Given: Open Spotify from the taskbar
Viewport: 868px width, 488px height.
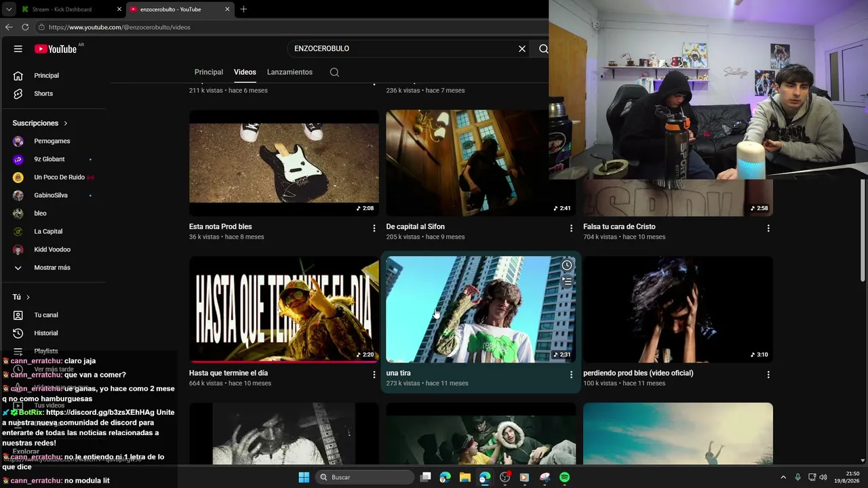Looking at the screenshot, I should point(564,477).
